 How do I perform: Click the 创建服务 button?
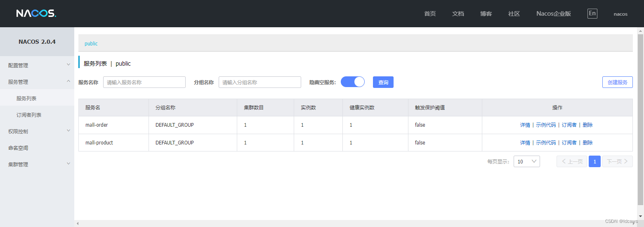click(618, 82)
